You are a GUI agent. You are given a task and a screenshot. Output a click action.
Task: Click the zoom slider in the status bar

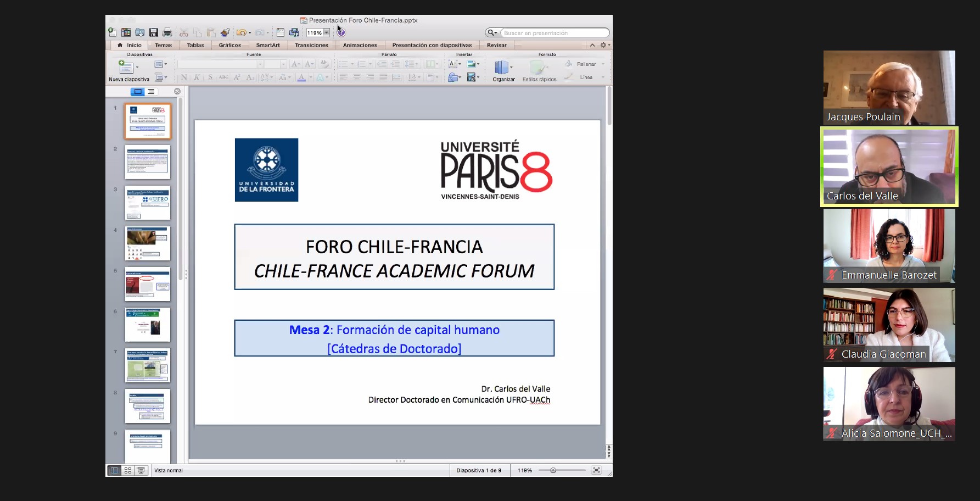553,471
